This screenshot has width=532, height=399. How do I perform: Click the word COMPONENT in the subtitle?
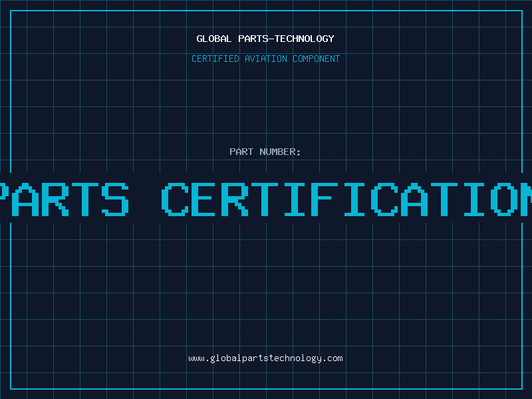coord(317,59)
